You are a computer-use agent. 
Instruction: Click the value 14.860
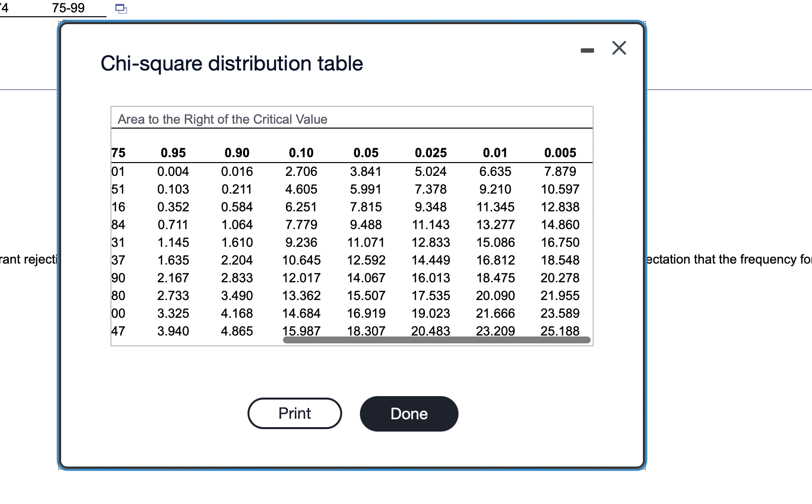pos(560,225)
